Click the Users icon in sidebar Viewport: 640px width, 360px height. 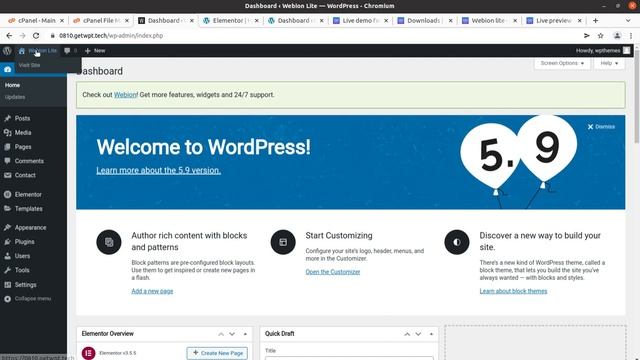pyautogui.click(x=7, y=256)
